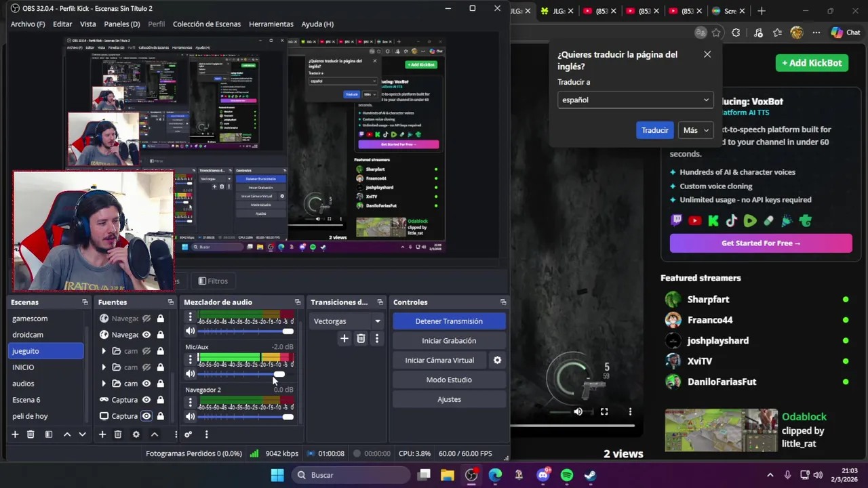Open browser extensions puzzle icon
The image size is (868, 488).
pyautogui.click(x=736, y=33)
